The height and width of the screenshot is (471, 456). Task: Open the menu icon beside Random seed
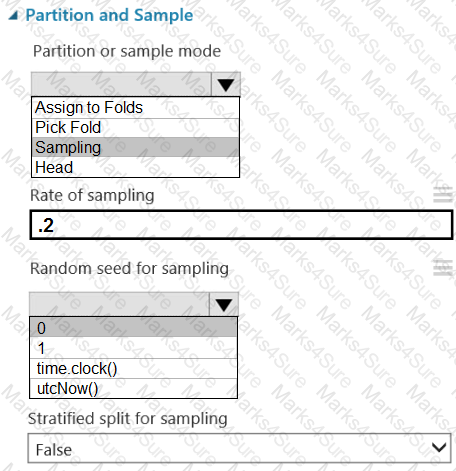(443, 268)
